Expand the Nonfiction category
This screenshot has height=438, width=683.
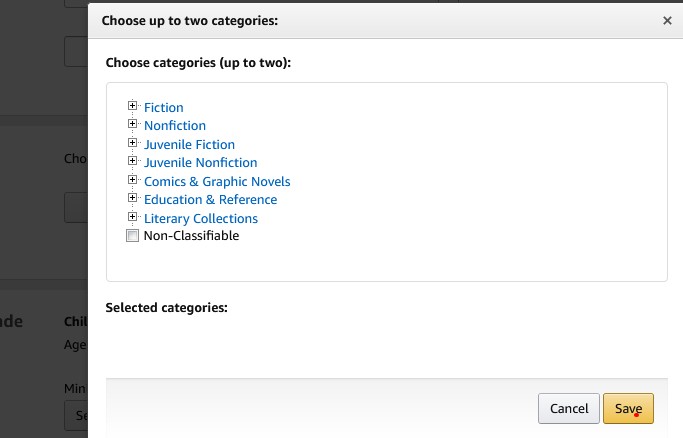click(132, 124)
